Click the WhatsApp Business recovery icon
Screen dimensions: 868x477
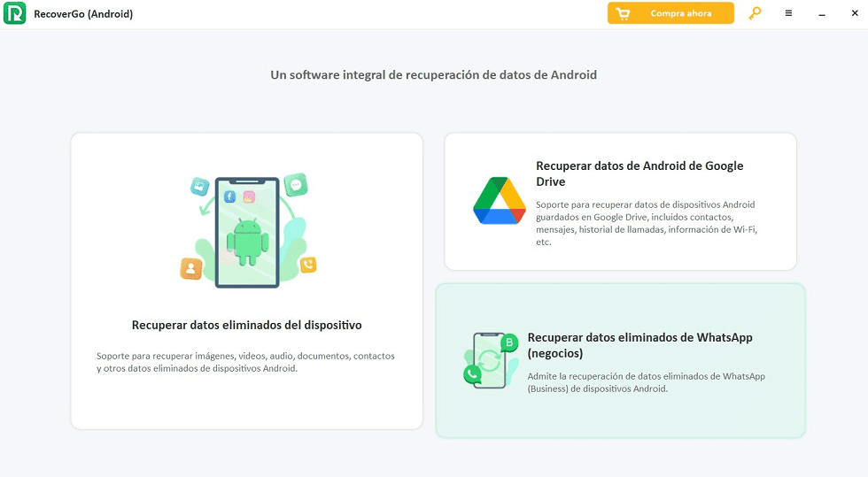[x=491, y=361]
